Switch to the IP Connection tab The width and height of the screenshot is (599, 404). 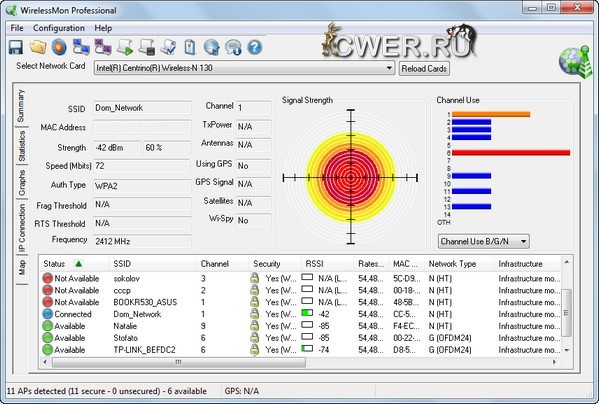[x=22, y=228]
